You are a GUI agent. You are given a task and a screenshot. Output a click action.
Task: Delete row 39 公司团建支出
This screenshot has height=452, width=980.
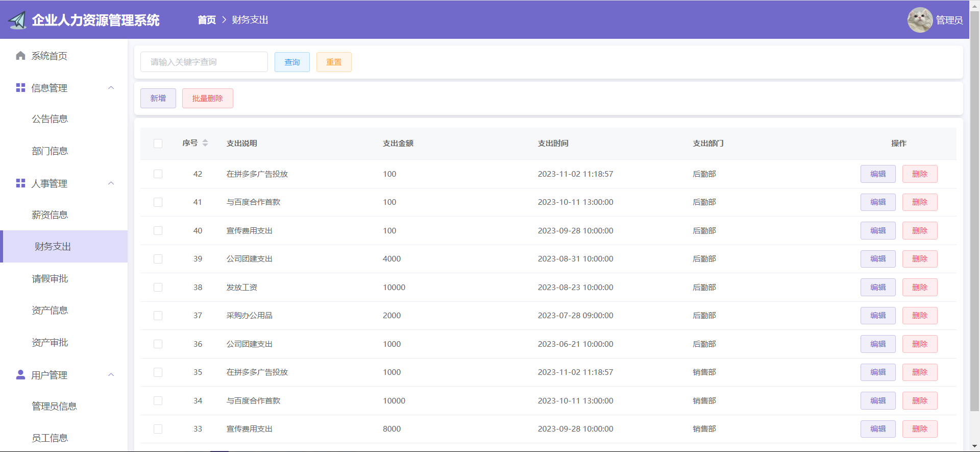920,259
